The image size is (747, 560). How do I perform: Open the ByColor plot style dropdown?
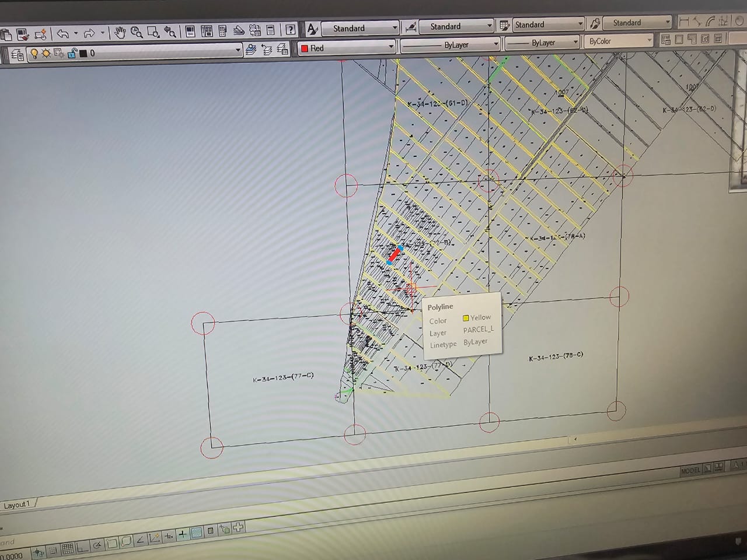[648, 41]
